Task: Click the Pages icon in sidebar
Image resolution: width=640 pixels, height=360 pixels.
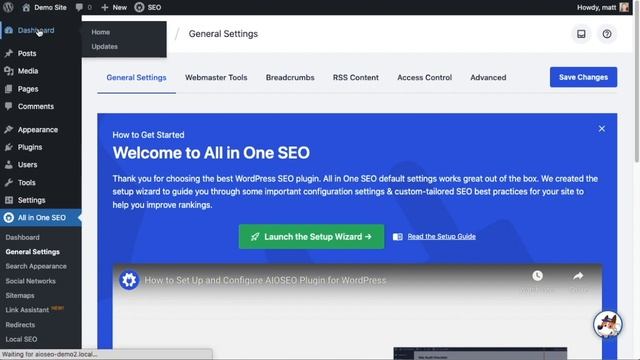Action: click(9, 89)
